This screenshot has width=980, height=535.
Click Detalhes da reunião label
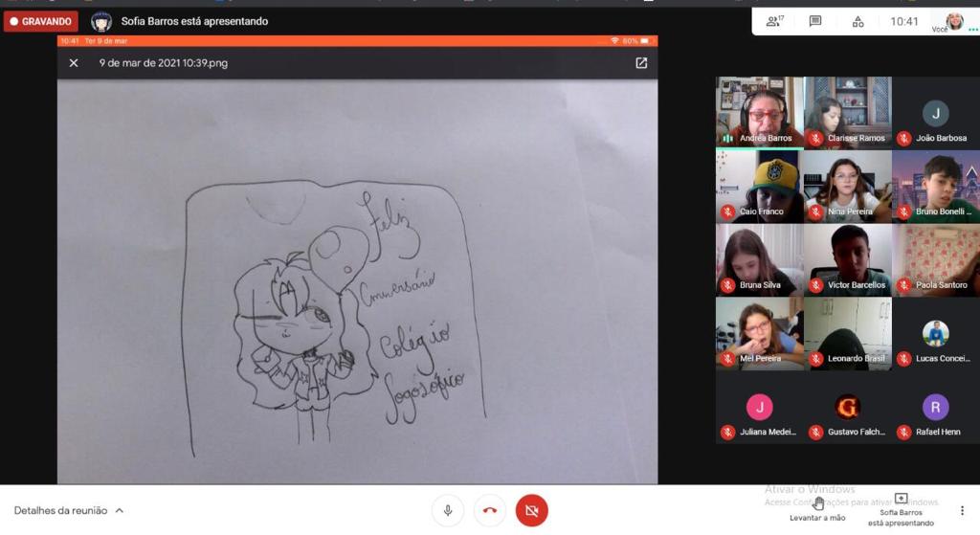click(x=60, y=511)
